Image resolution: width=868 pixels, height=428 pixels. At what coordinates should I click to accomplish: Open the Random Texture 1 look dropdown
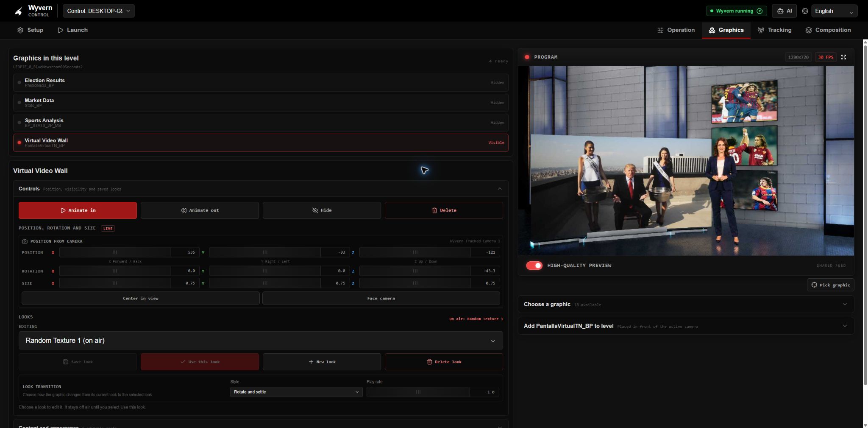tap(261, 341)
